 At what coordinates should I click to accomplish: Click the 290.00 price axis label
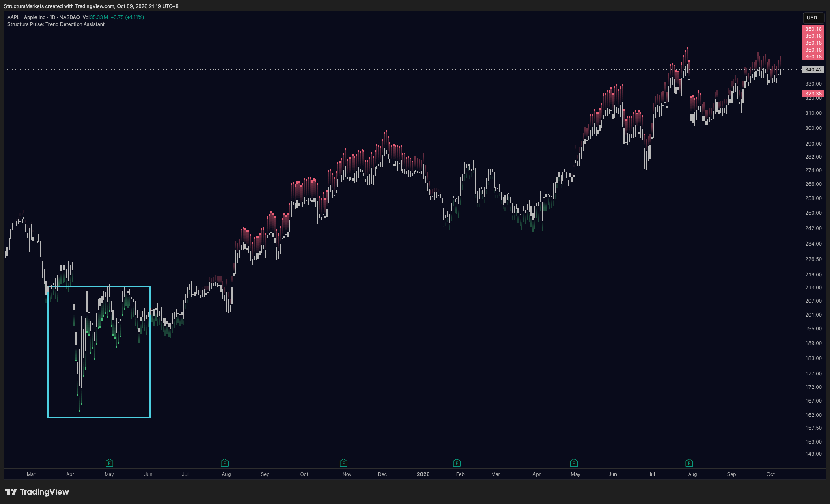click(813, 144)
